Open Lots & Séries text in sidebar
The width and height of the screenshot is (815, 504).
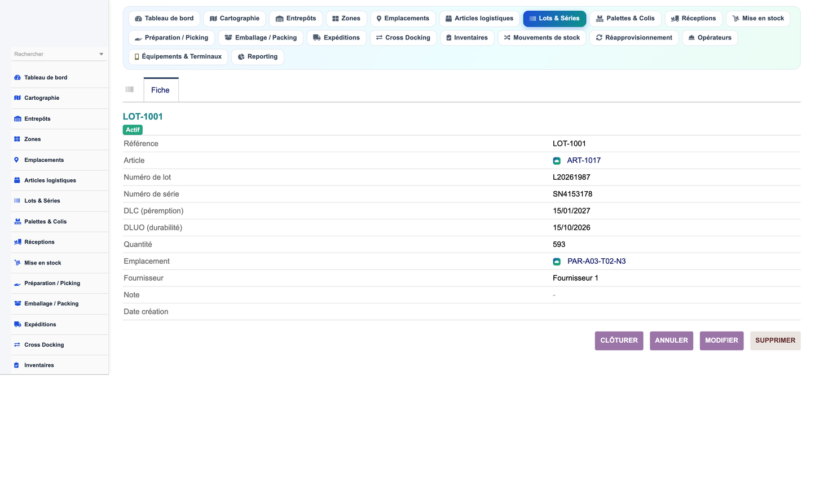42,201
